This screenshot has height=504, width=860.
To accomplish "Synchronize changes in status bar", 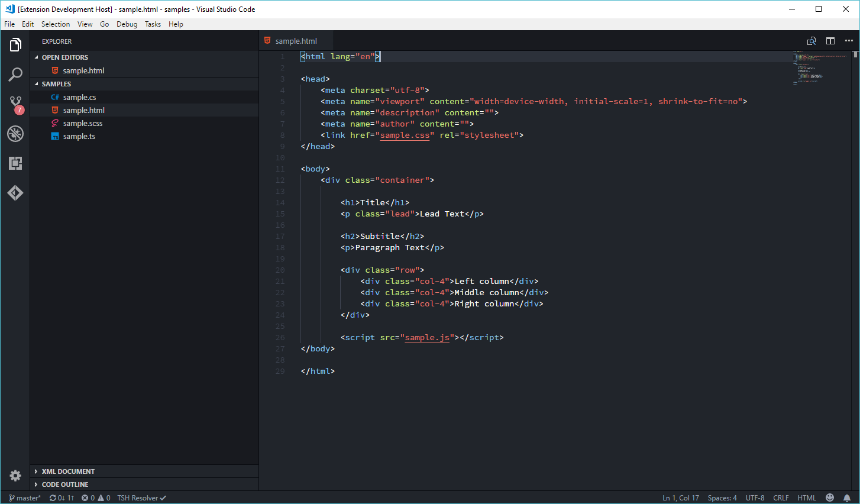I will (x=62, y=497).
